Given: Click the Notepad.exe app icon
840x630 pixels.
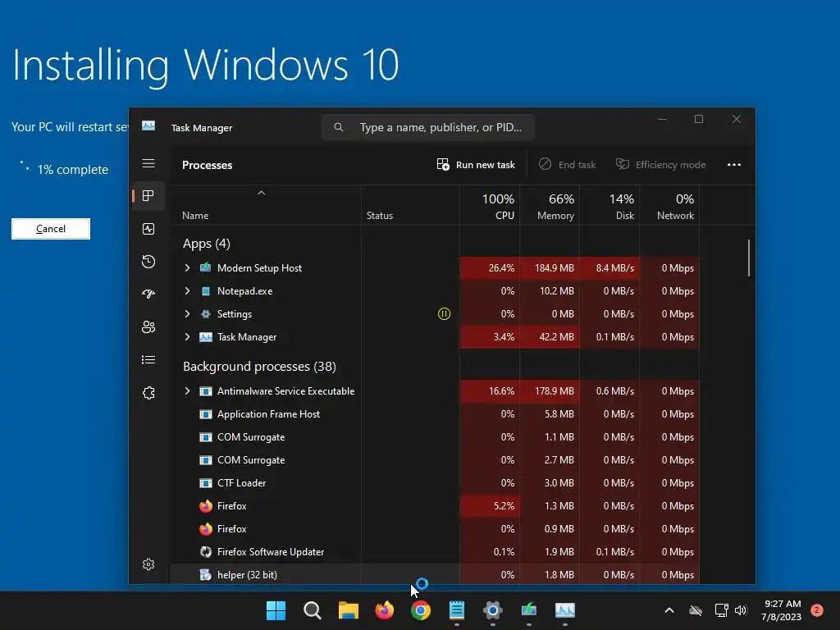Looking at the screenshot, I should 206,291.
